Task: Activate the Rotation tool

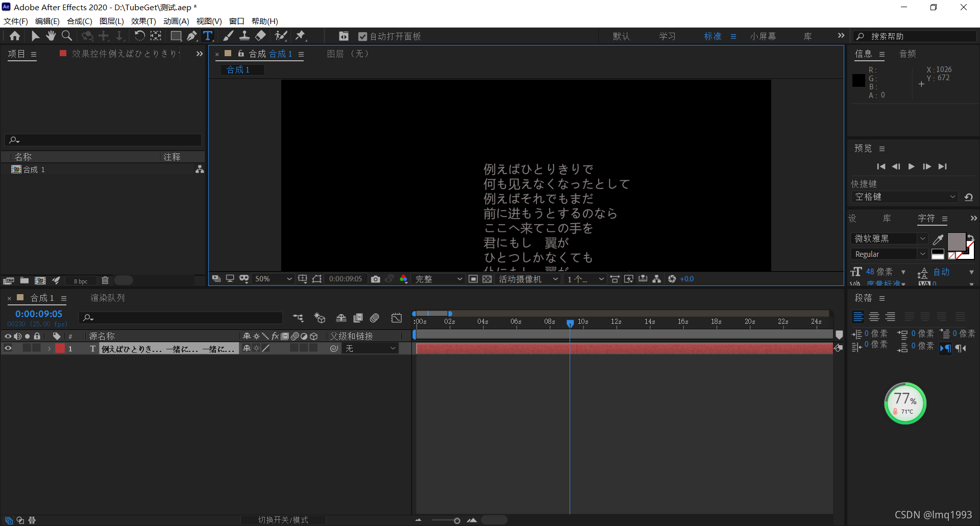Action: tap(139, 36)
